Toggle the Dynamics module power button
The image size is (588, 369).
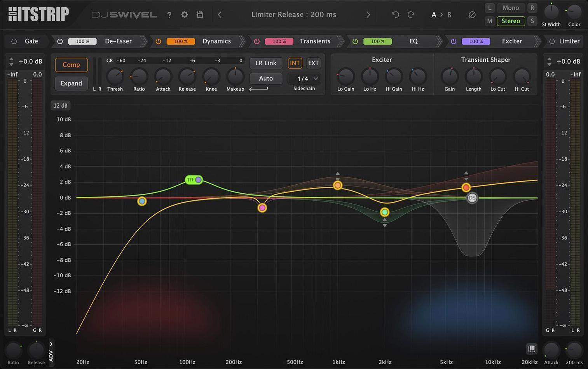click(158, 41)
